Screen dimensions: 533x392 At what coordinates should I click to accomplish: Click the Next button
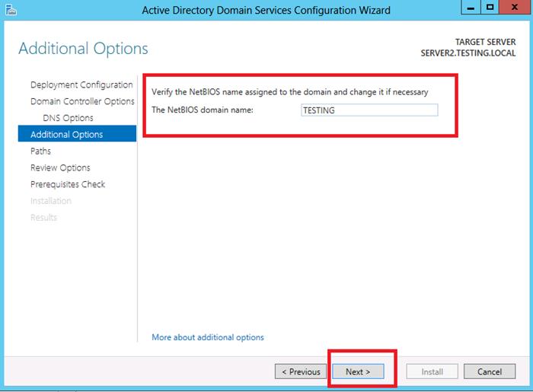358,371
